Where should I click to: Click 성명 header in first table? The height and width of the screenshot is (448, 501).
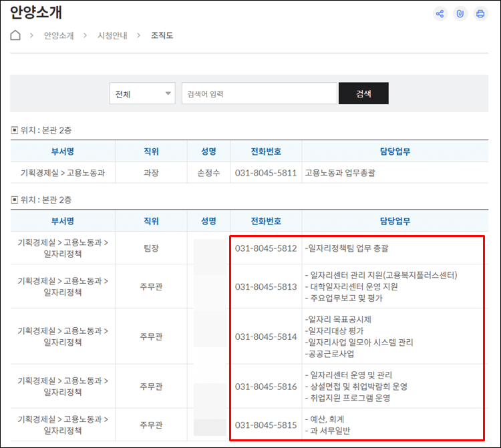tap(208, 152)
